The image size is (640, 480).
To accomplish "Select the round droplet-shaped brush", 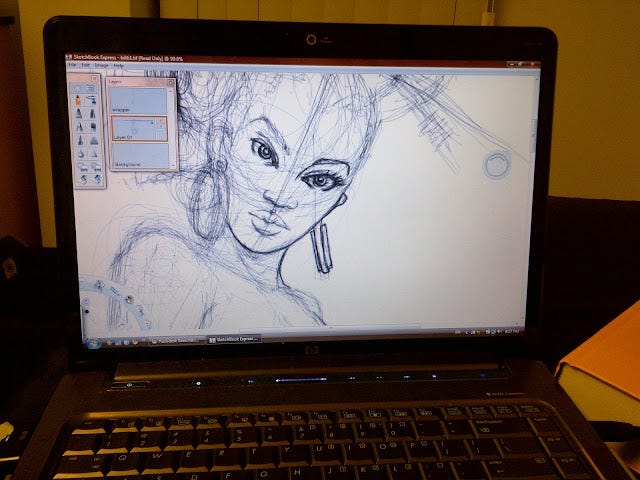I will [81, 154].
